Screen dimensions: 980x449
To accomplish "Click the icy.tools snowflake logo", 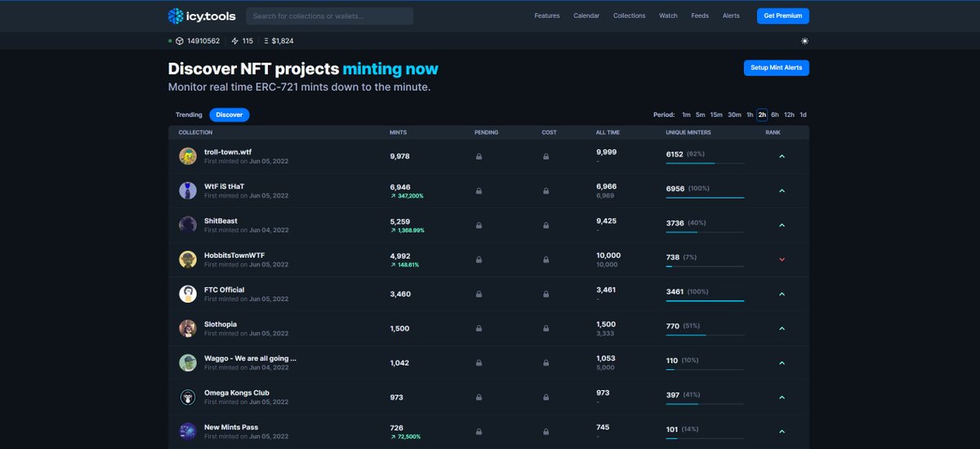I will (x=176, y=16).
